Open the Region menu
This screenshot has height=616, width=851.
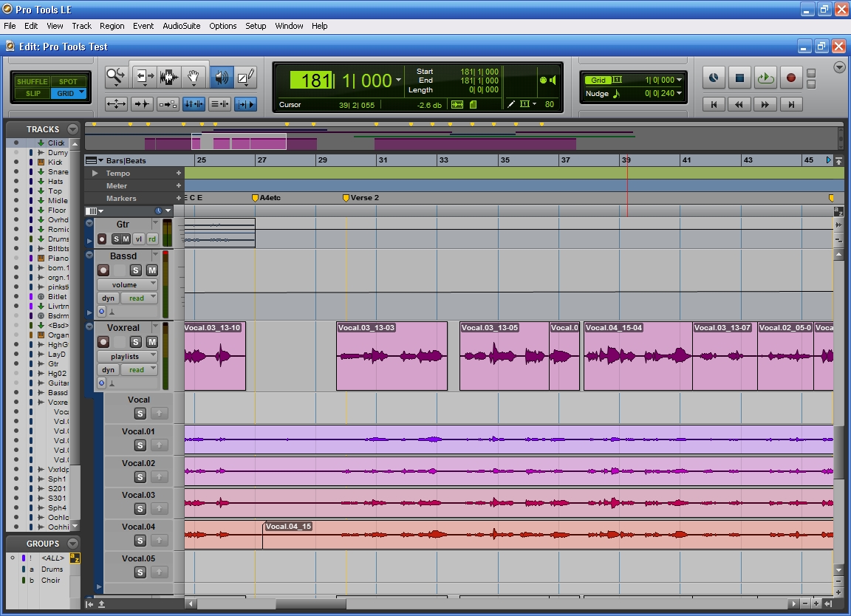(x=112, y=26)
